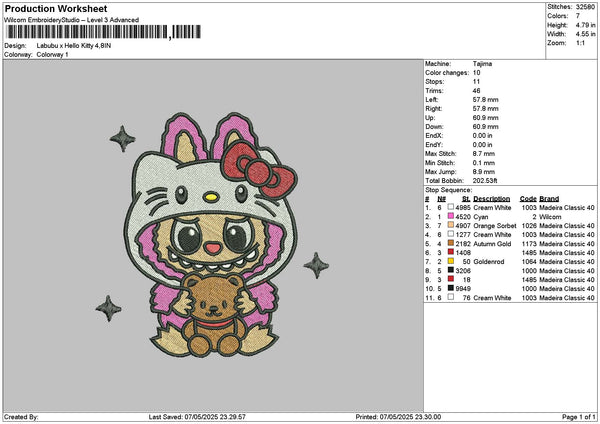
Task: Click code 1173 in Autumn Gold row
Action: click(x=529, y=244)
